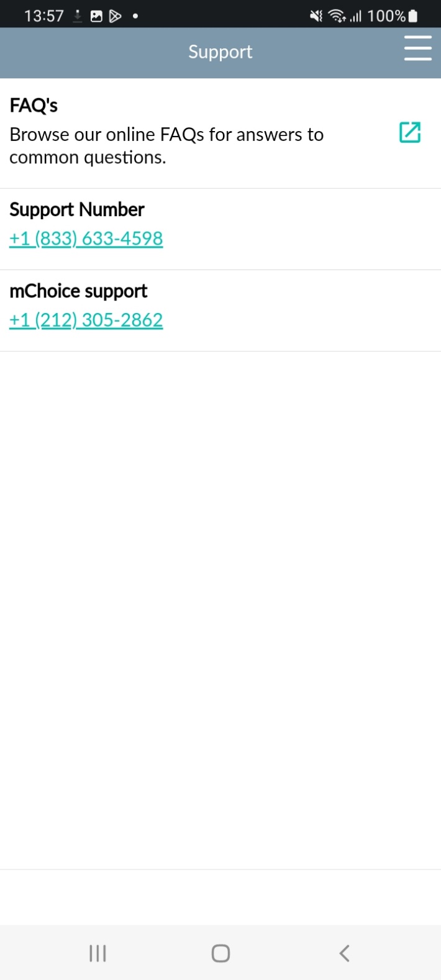Tap the Android back navigation button

(345, 953)
